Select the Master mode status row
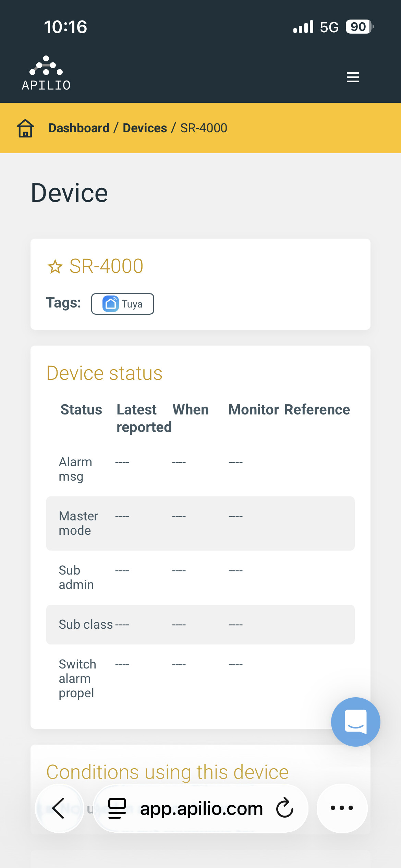The width and height of the screenshot is (401, 868). 200,523
